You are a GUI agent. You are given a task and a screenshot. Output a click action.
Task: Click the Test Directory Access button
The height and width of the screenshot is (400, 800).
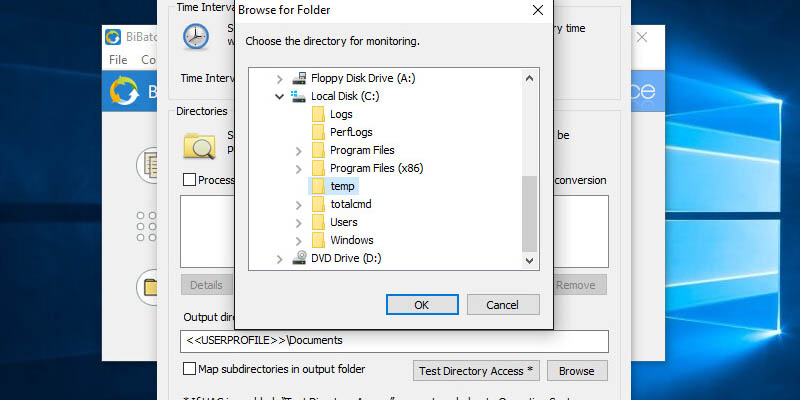476,371
